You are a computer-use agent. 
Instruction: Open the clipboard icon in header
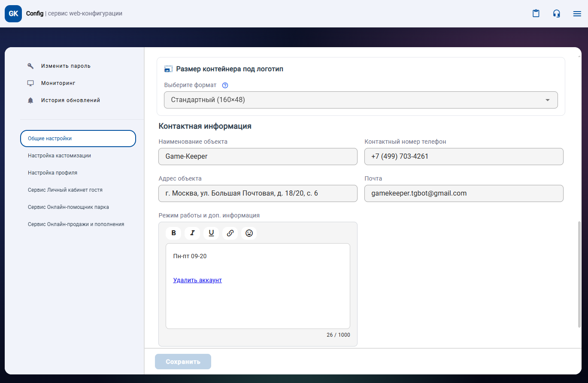[536, 14]
